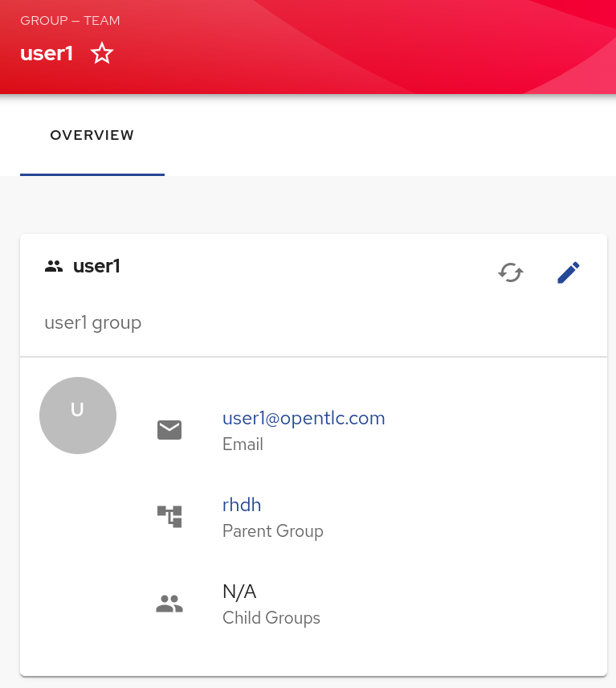Click the 'Child Groups' label
This screenshot has height=688, width=616.
click(x=271, y=618)
